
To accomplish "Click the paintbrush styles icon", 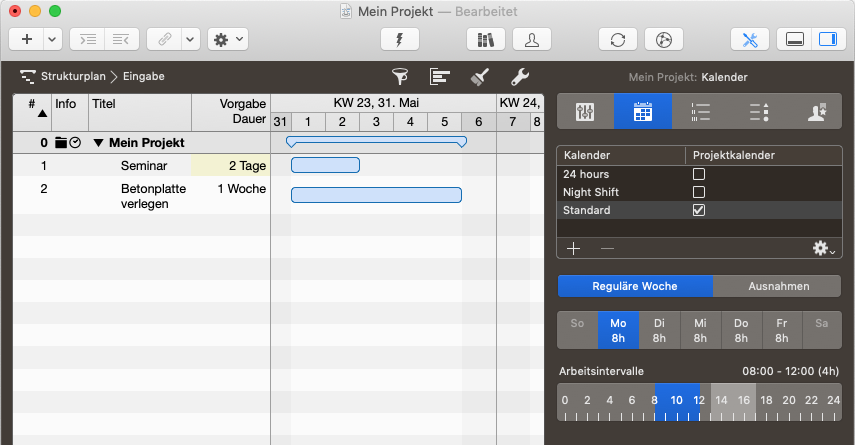I will pyautogui.click(x=480, y=76).
